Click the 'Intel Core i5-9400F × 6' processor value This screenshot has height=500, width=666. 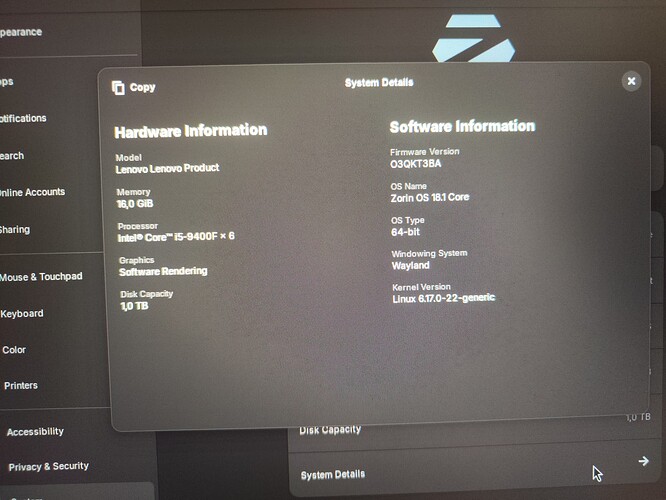click(x=176, y=237)
